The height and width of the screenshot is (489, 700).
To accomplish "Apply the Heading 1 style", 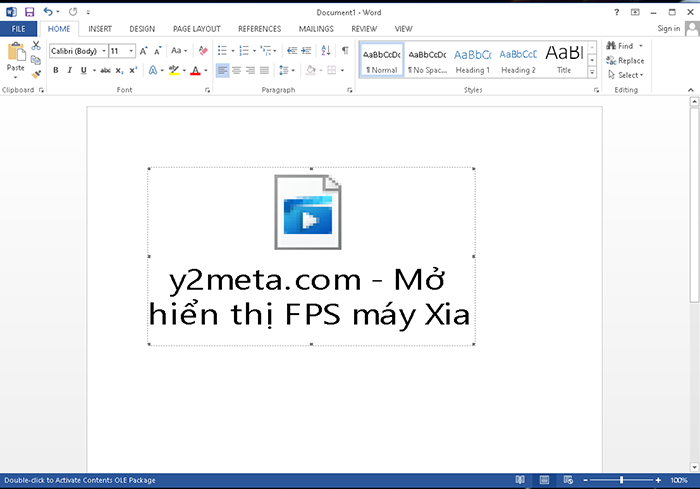I will [472, 60].
